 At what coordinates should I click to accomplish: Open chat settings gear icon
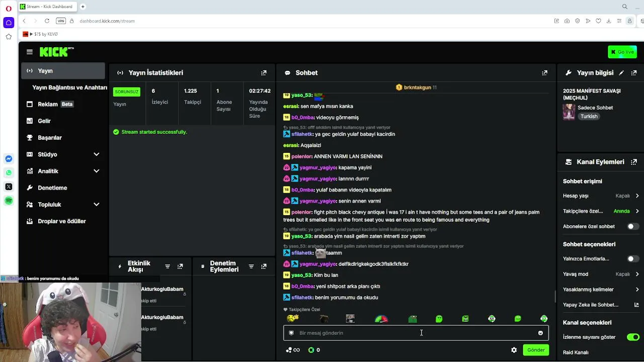pos(514,350)
